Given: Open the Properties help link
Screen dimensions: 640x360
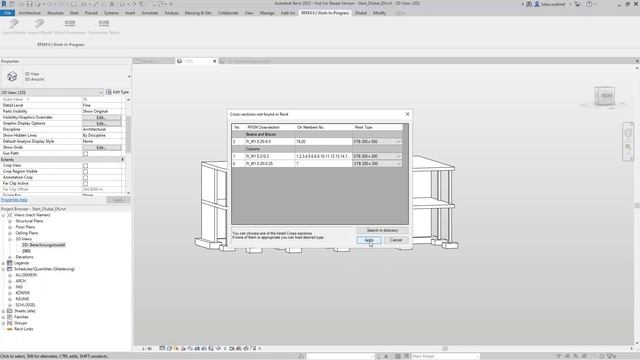Looking at the screenshot, I should [14, 200].
